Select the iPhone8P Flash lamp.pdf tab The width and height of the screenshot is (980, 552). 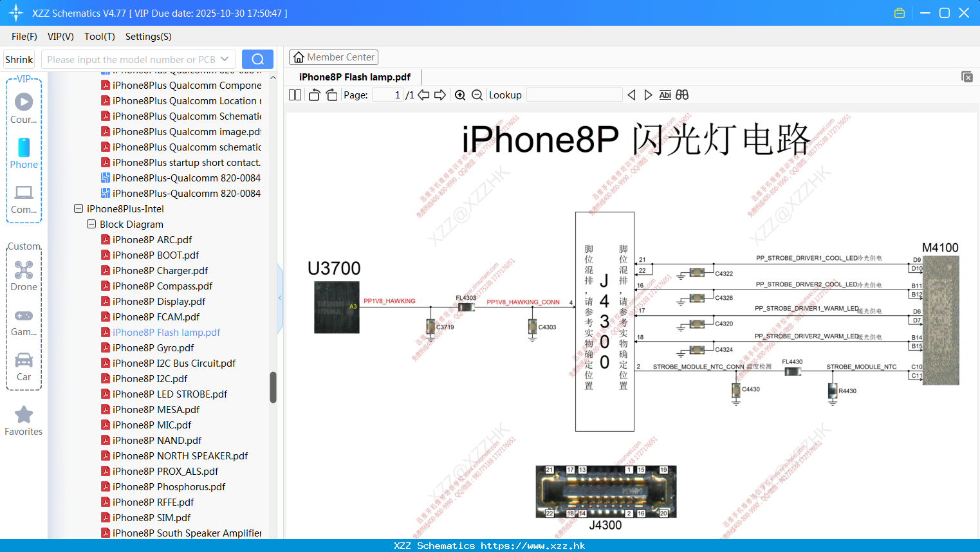[355, 77]
